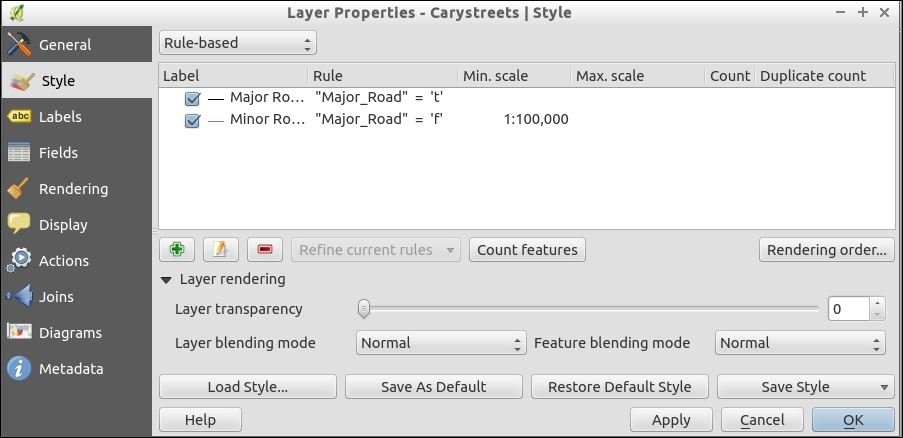Image resolution: width=903 pixels, height=438 pixels.
Task: Click the Apply button
Action: click(x=671, y=420)
